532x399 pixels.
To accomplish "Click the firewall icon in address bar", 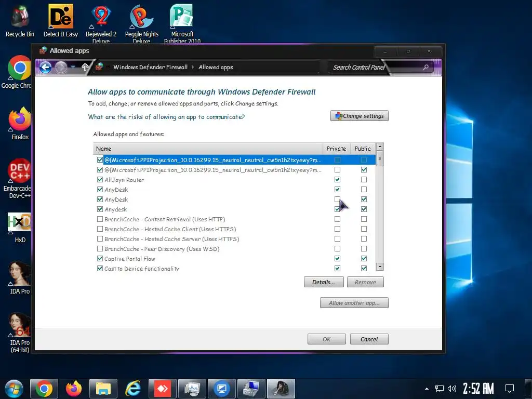I will tap(99, 67).
